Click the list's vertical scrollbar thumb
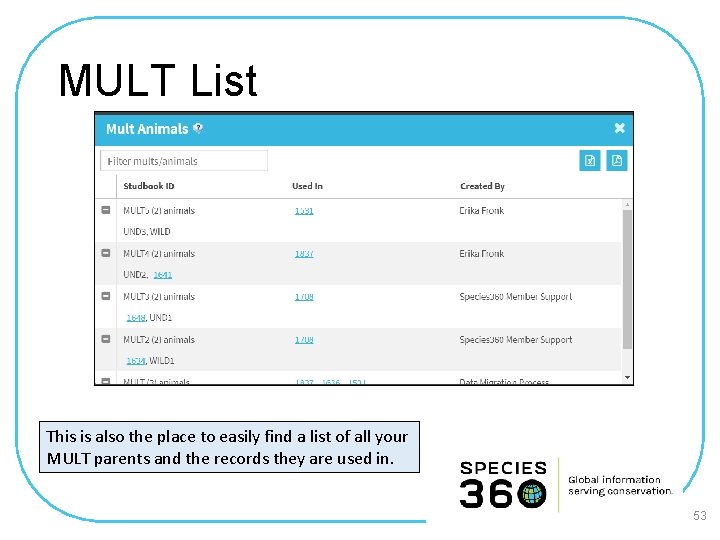The image size is (720, 540). (627, 279)
